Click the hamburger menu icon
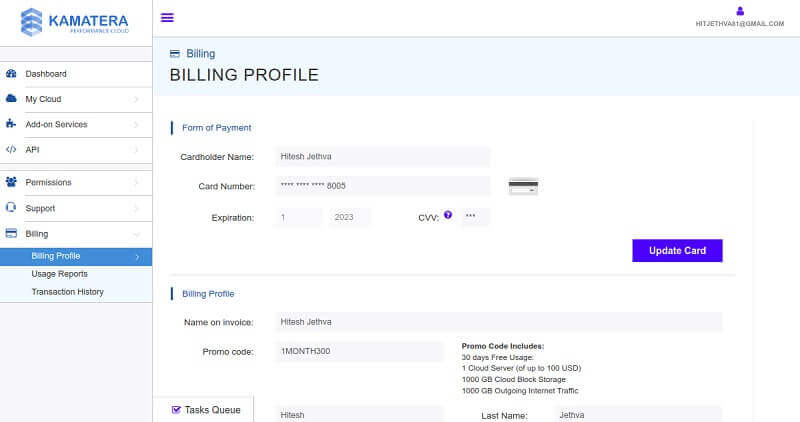800x422 pixels. [167, 17]
